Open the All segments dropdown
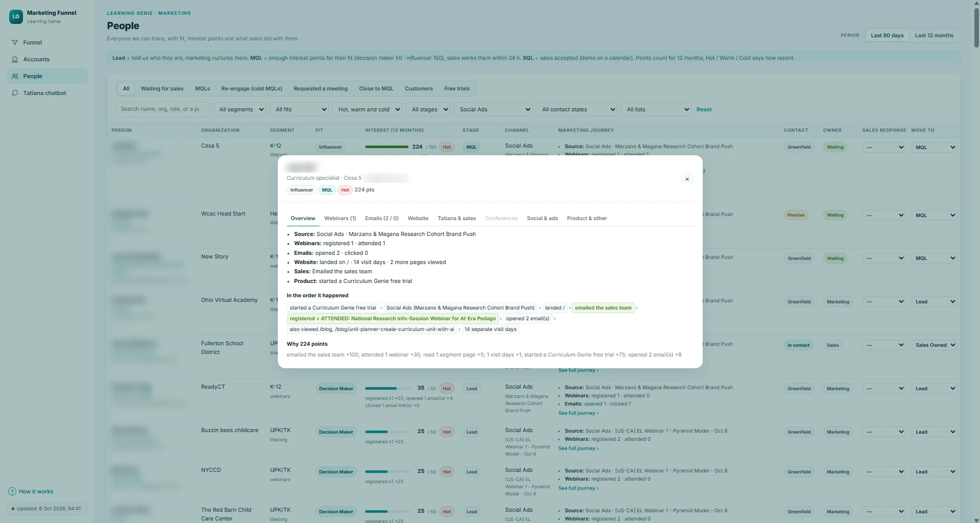The width and height of the screenshot is (980, 523). [240, 109]
